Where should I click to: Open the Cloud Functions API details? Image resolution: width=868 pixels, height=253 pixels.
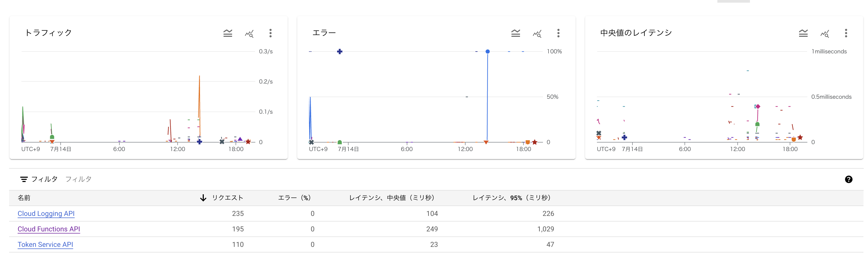(x=49, y=229)
